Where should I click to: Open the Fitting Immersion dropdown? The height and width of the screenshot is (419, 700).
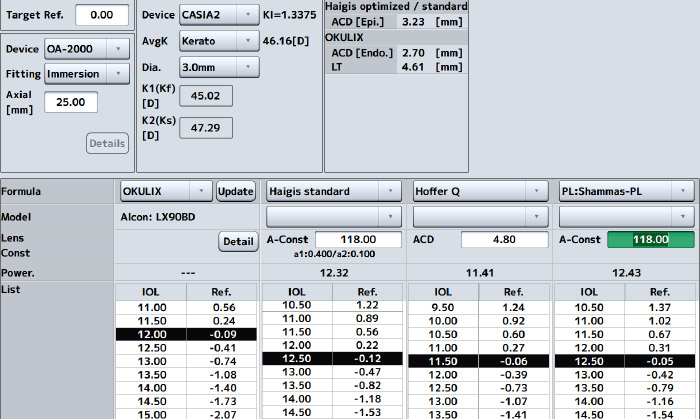coord(87,74)
